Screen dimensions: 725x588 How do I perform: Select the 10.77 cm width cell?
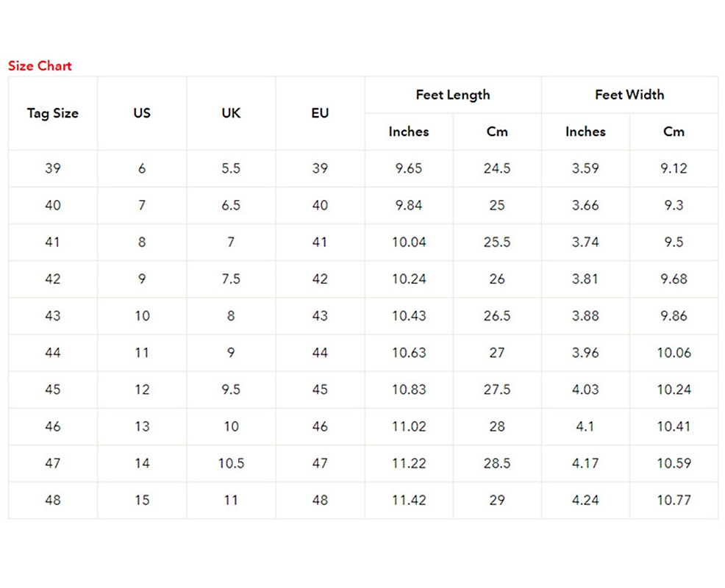click(x=674, y=501)
